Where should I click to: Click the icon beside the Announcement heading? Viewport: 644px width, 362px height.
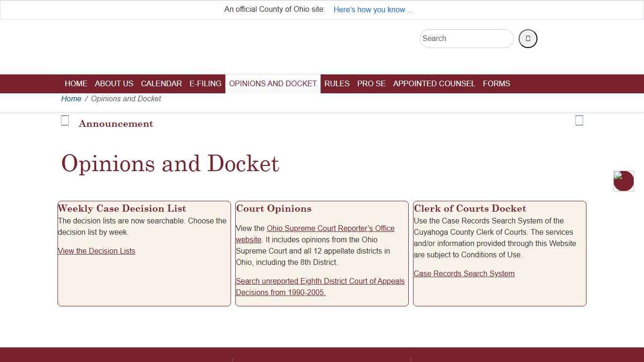click(65, 120)
